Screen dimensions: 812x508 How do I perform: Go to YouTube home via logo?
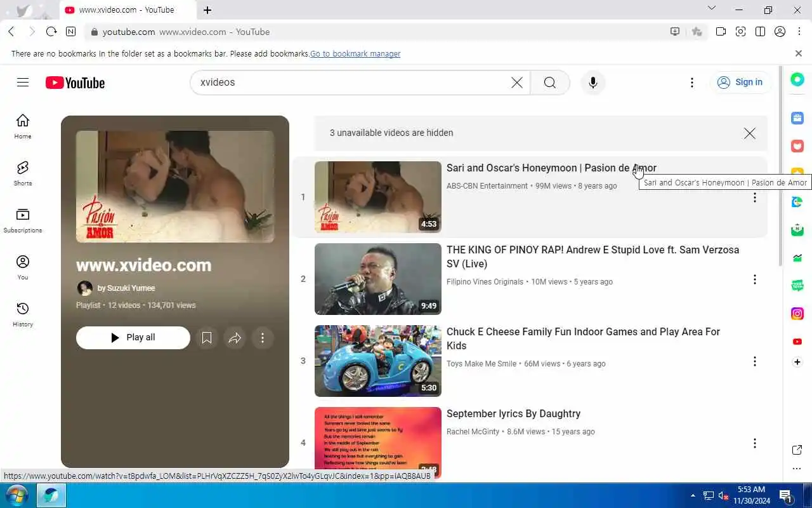click(x=75, y=83)
